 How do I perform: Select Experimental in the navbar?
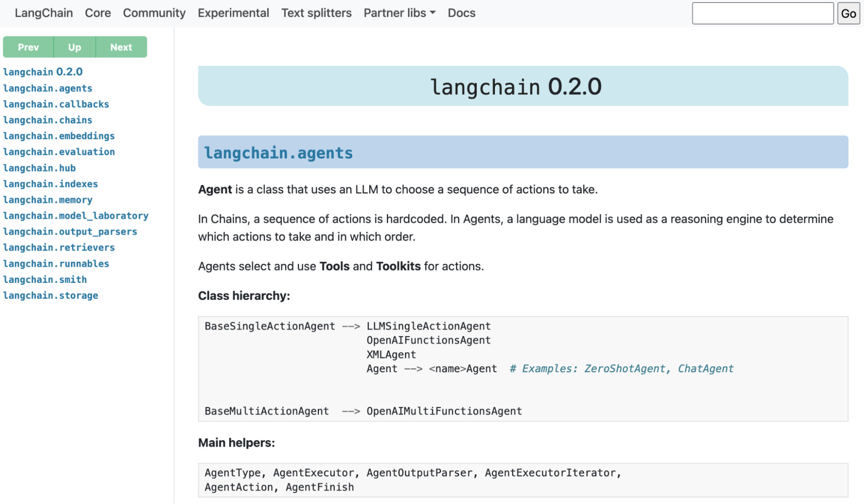233,13
